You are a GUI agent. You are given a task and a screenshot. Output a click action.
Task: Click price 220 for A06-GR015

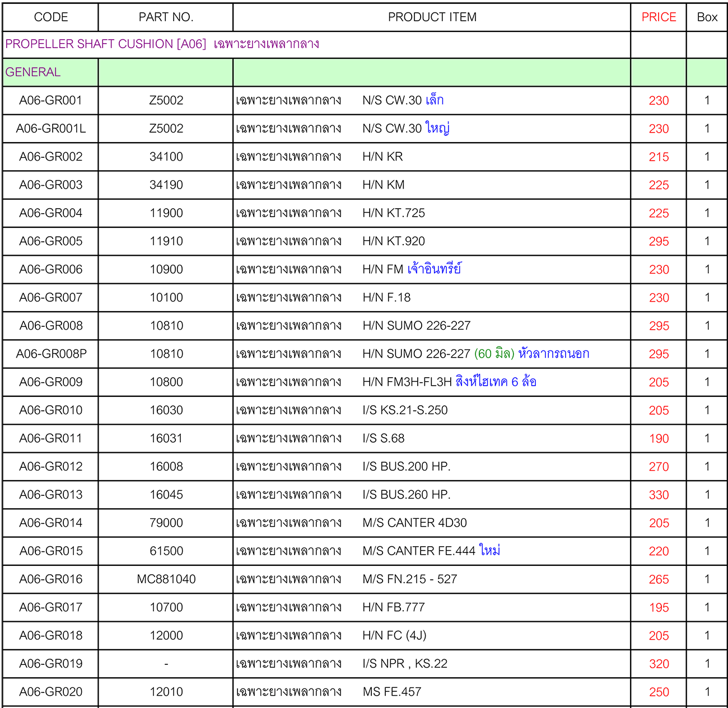point(659,551)
